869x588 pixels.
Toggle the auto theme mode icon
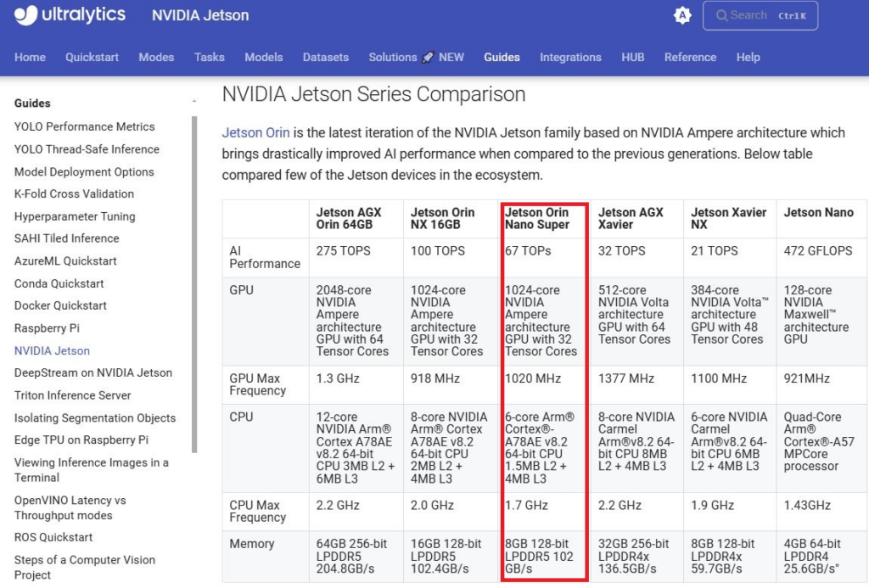pos(682,15)
